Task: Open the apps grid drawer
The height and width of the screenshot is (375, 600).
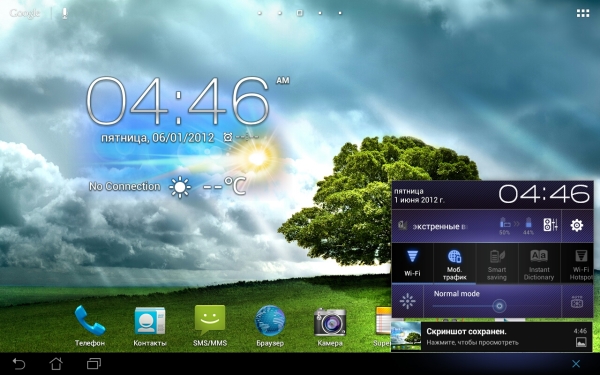Action: pos(583,13)
